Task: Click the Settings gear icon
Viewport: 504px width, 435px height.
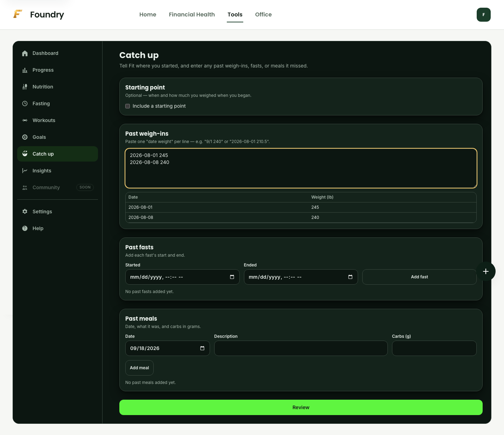Action: click(x=25, y=212)
